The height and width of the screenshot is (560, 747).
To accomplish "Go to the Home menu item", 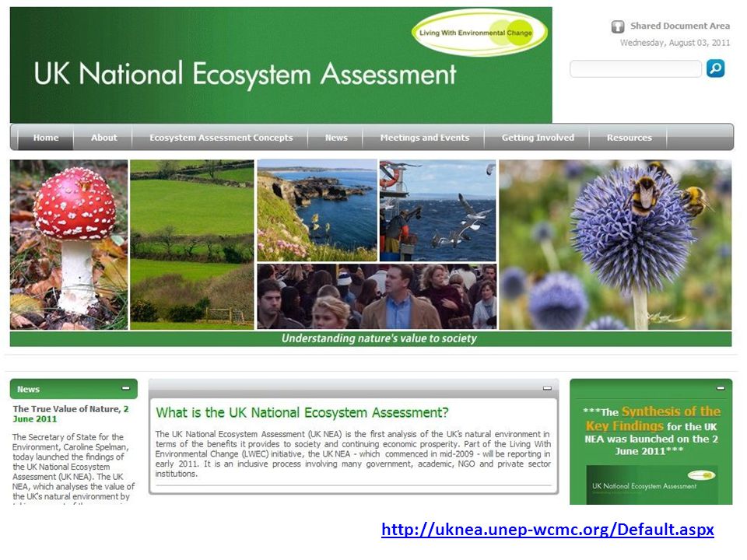I will [x=46, y=138].
